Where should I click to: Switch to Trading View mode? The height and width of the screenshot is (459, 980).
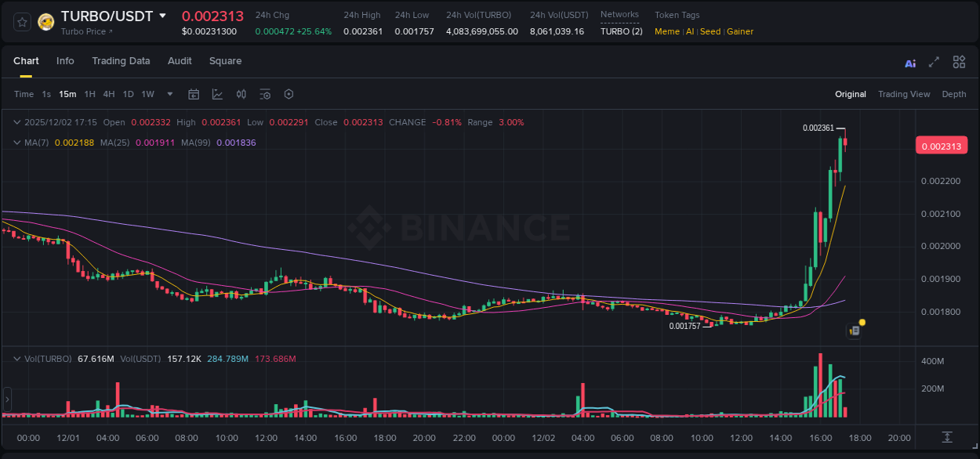click(904, 94)
